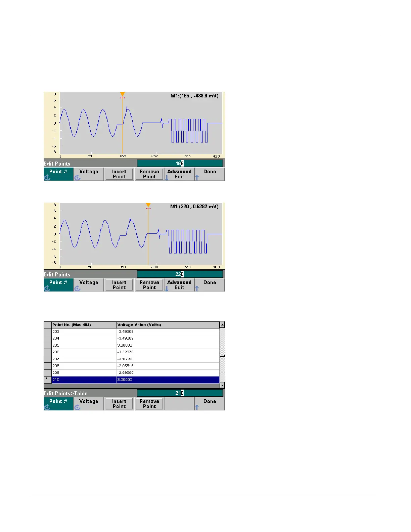Screen dimensions: 411x532
Task: Click the table's vertical scrollbar thumb
Action: (222, 356)
